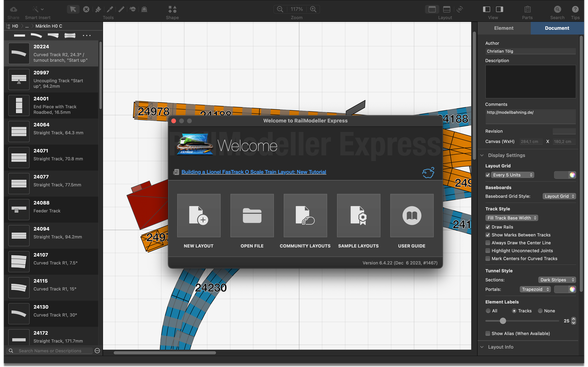
Task: Select the arrow pointer tool
Action: 73,9
